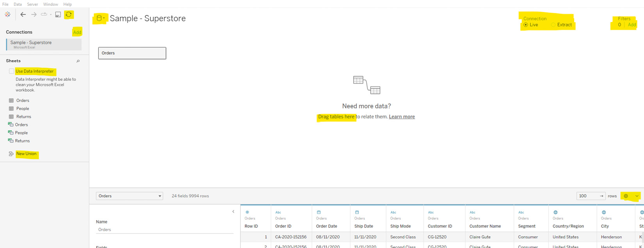Click Add under Filters
The height and width of the screenshot is (248, 644).
tap(632, 25)
